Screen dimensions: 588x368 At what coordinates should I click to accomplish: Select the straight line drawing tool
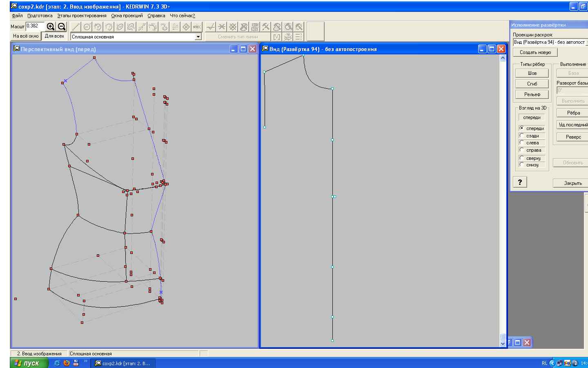76,27
